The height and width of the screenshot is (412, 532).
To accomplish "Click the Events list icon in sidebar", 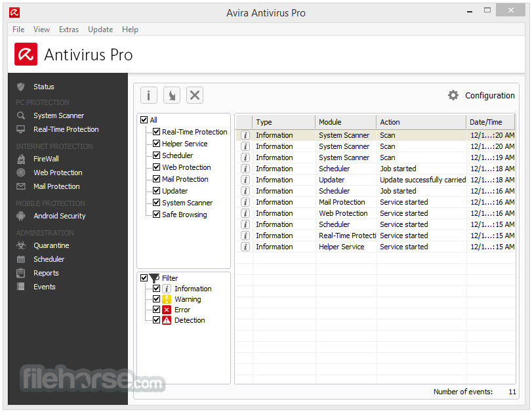I will pos(21,287).
